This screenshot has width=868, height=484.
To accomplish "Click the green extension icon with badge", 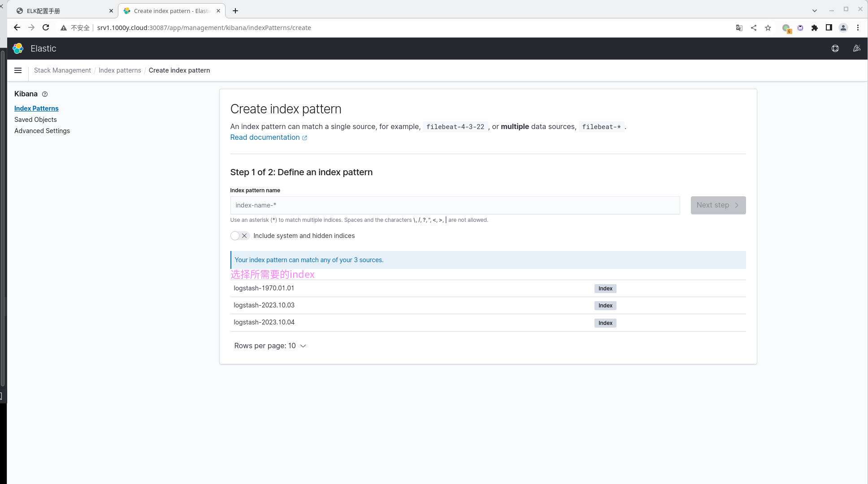I will click(786, 28).
